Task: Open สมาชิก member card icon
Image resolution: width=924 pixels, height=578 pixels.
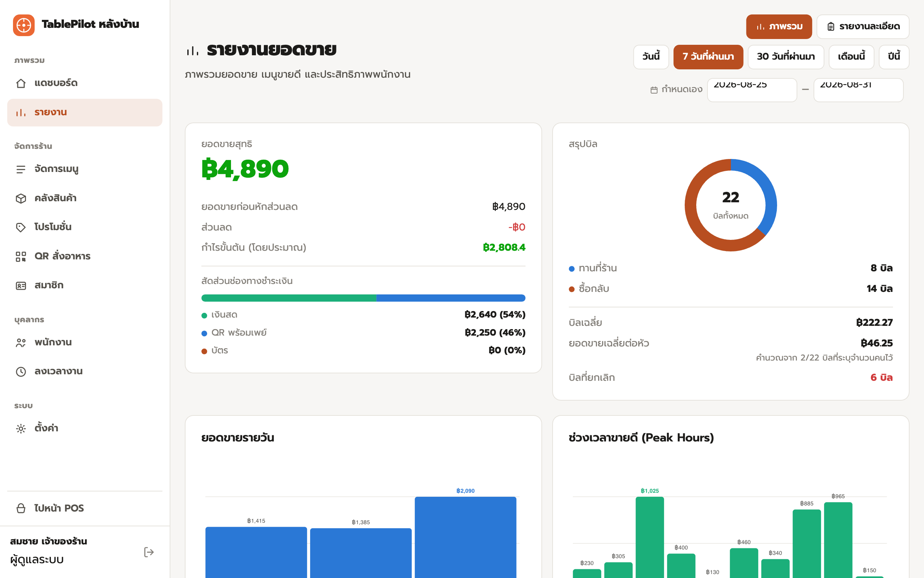Action: point(21,285)
